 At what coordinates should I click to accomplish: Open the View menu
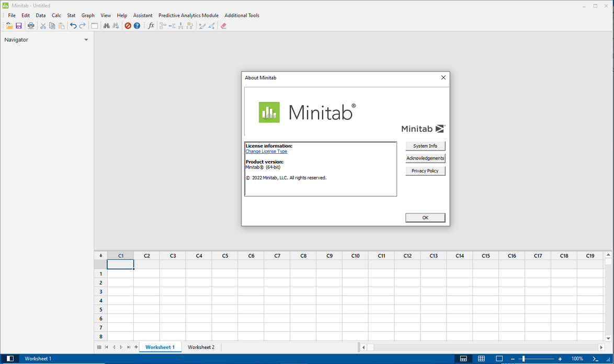(106, 15)
